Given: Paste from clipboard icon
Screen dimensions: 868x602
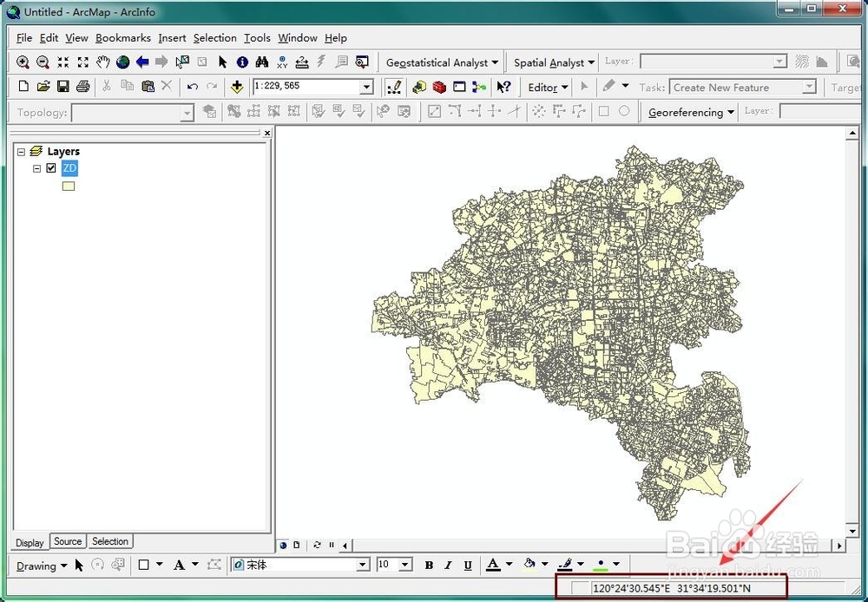Looking at the screenshot, I should click(148, 87).
